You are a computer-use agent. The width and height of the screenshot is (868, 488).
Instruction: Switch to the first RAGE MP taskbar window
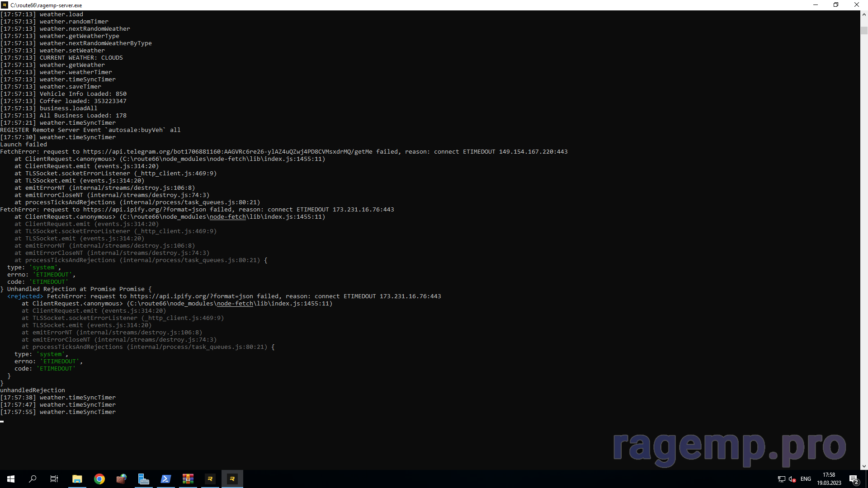click(x=210, y=479)
